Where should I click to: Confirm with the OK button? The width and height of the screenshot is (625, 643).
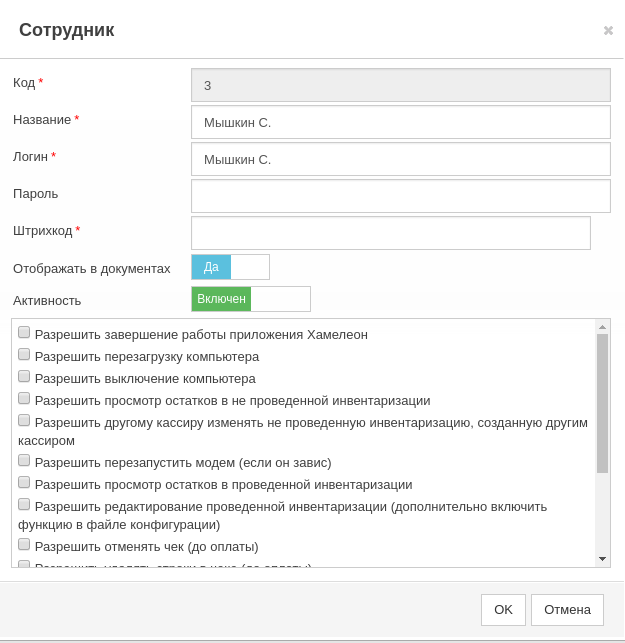pos(503,610)
